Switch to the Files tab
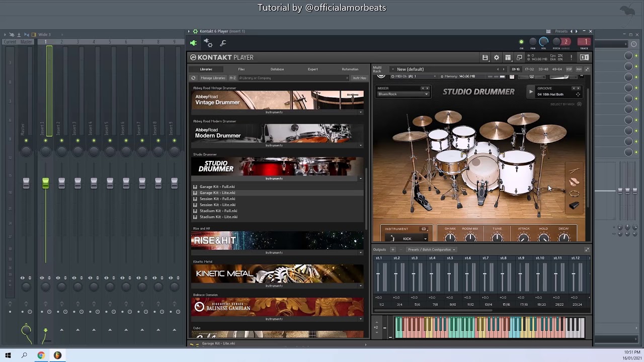 (x=242, y=69)
